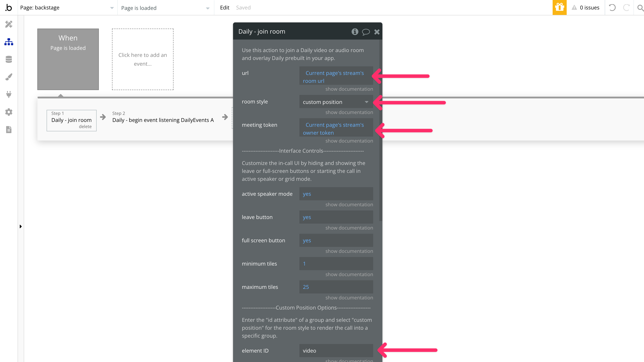Toggle the full screen button yes field
Image resolution: width=644 pixels, height=362 pixels.
tap(336, 240)
